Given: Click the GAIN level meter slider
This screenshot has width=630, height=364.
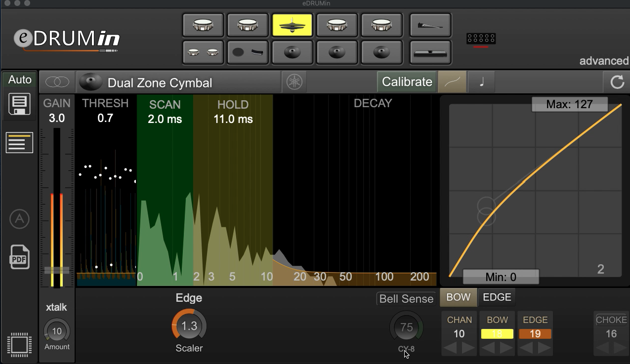Looking at the screenshot, I should (x=57, y=207).
